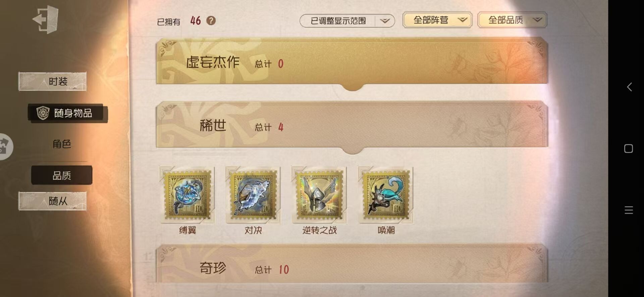Open the 已调整显示范围 dropdown
Image resolution: width=644 pixels, height=297 pixels.
(x=347, y=21)
